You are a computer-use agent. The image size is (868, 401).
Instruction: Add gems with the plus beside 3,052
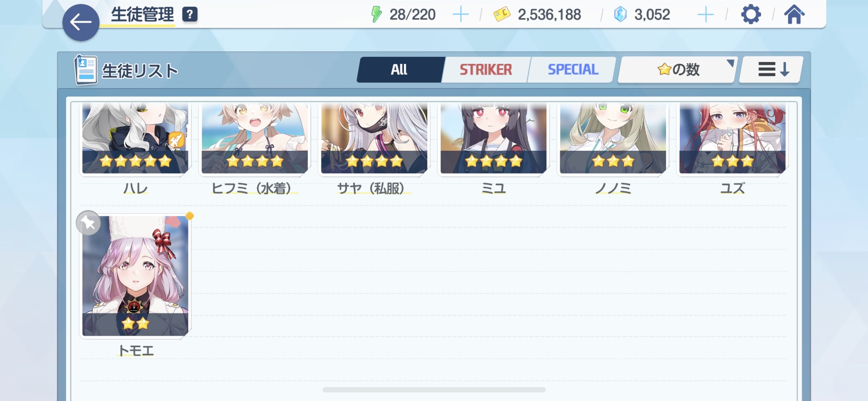[x=706, y=15]
